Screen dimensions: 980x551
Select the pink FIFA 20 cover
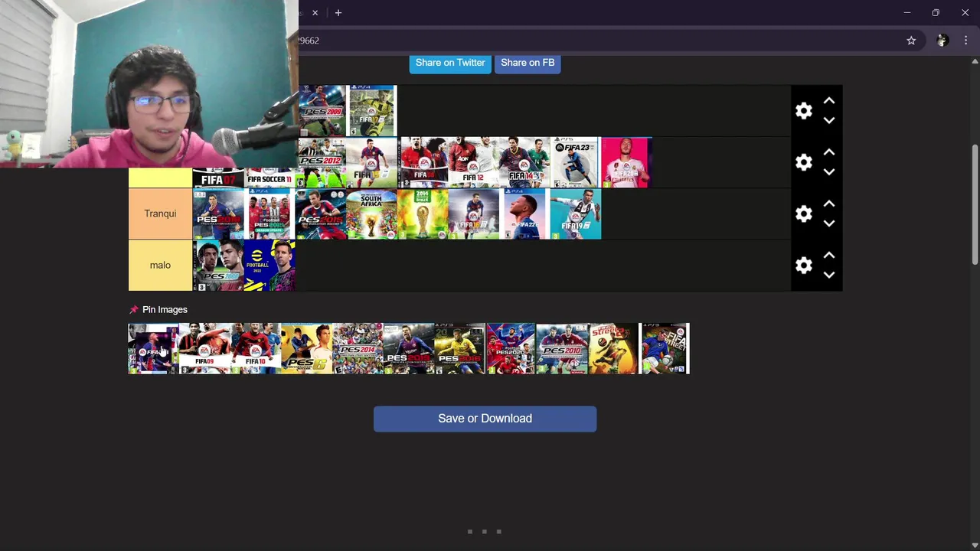626,162
